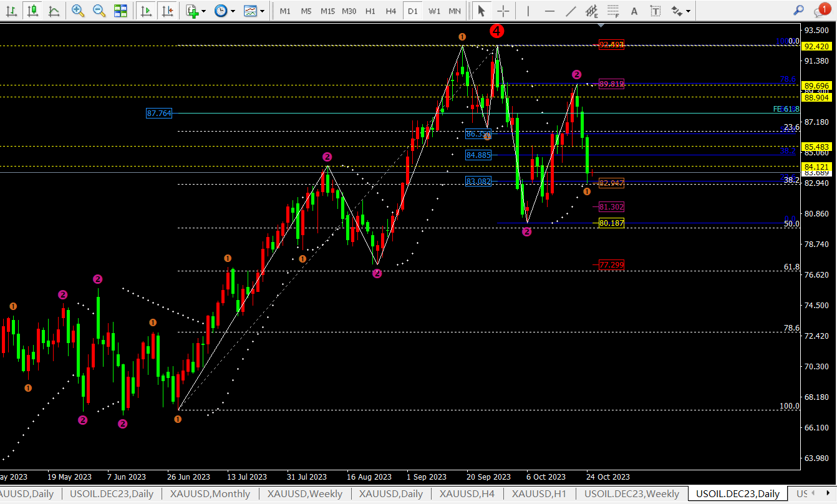The image size is (837, 504).
Task: Click the FE 61.8 Fibonacci label
Action: 786,109
